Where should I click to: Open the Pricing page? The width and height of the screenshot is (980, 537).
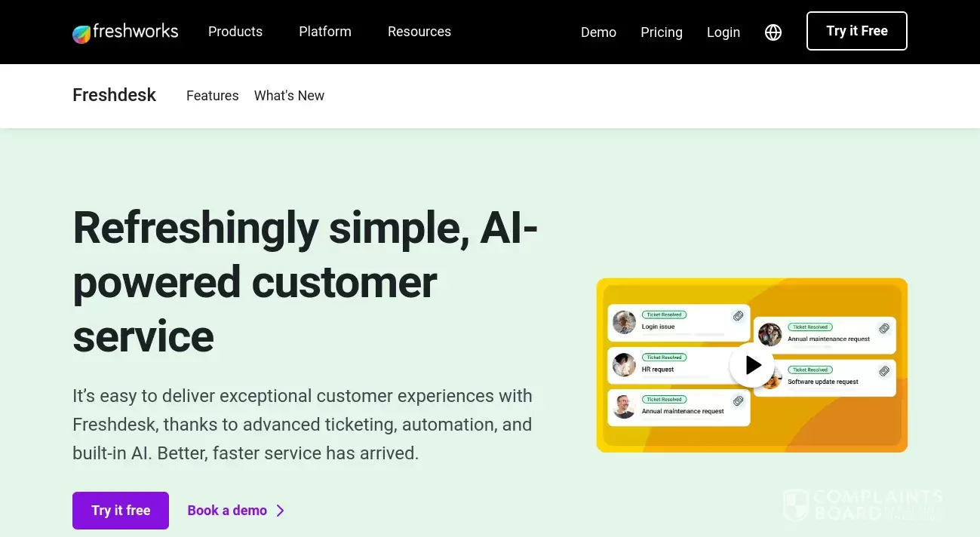click(662, 32)
